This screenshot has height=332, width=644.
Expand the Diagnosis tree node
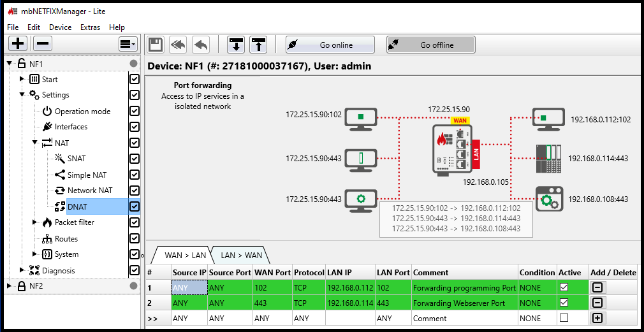(x=22, y=270)
